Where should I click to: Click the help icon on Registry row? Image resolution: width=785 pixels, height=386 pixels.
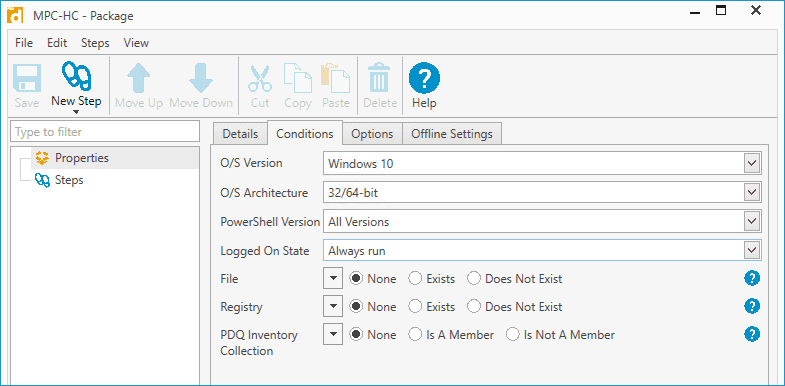752,306
